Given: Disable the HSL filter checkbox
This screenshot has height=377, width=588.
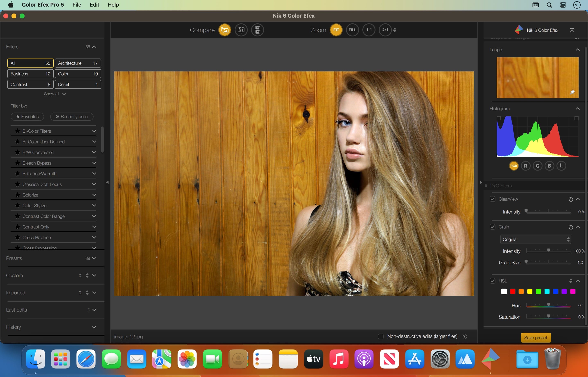Looking at the screenshot, I should click(x=492, y=281).
